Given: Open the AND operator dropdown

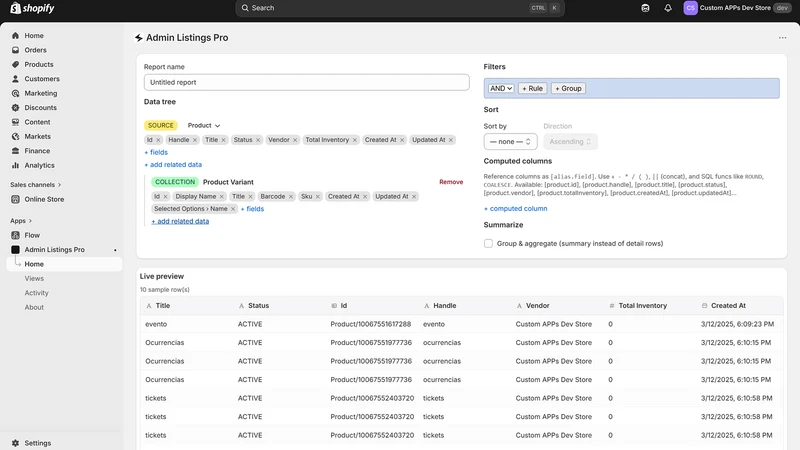Looking at the screenshot, I should pyautogui.click(x=501, y=88).
